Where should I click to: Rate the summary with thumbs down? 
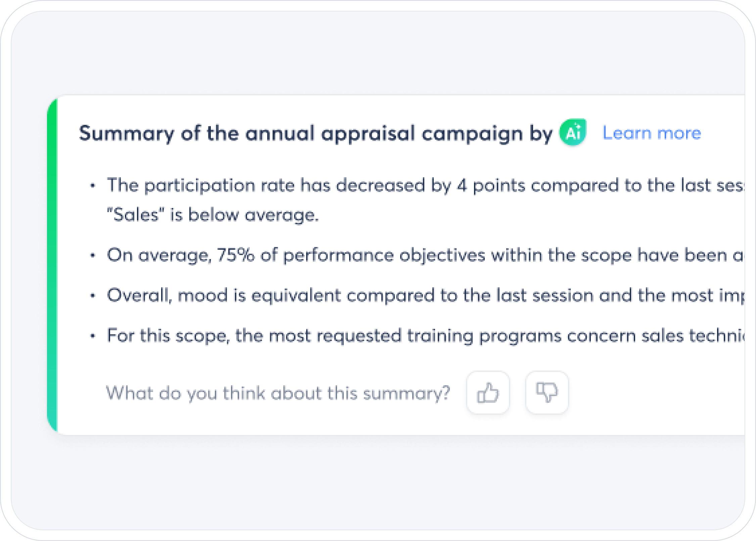tap(547, 392)
